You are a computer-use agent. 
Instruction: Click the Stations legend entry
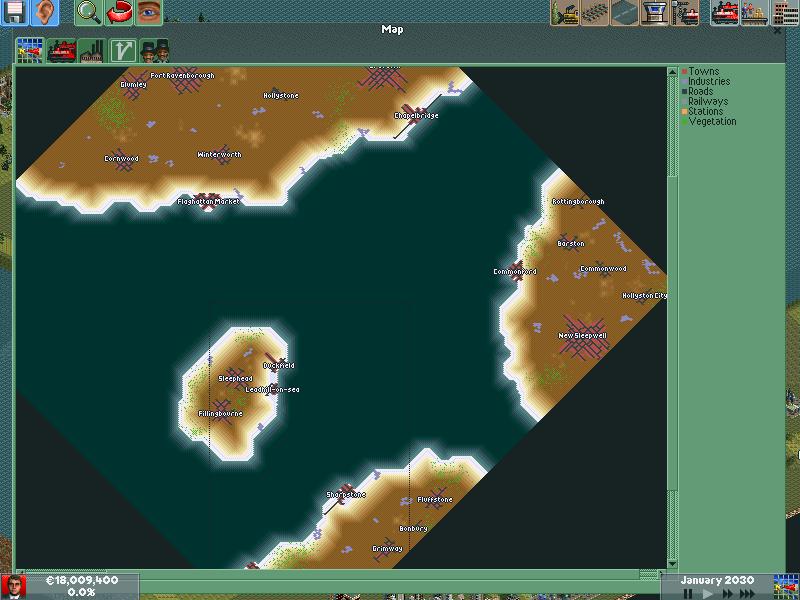[702, 111]
